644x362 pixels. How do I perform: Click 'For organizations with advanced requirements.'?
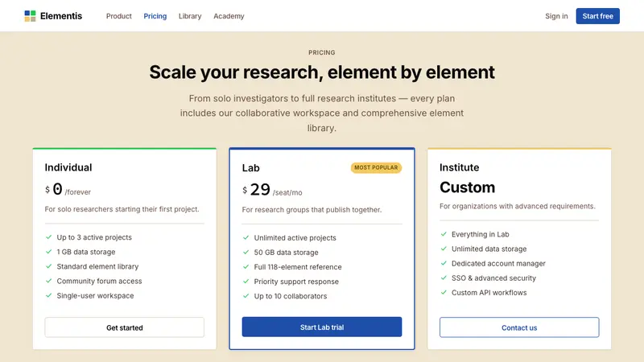pos(517,206)
